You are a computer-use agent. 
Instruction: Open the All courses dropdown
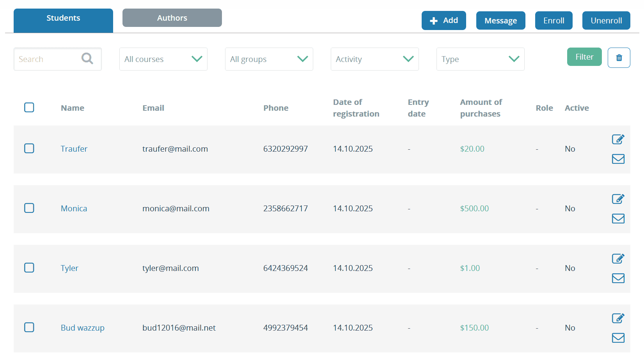(x=163, y=59)
